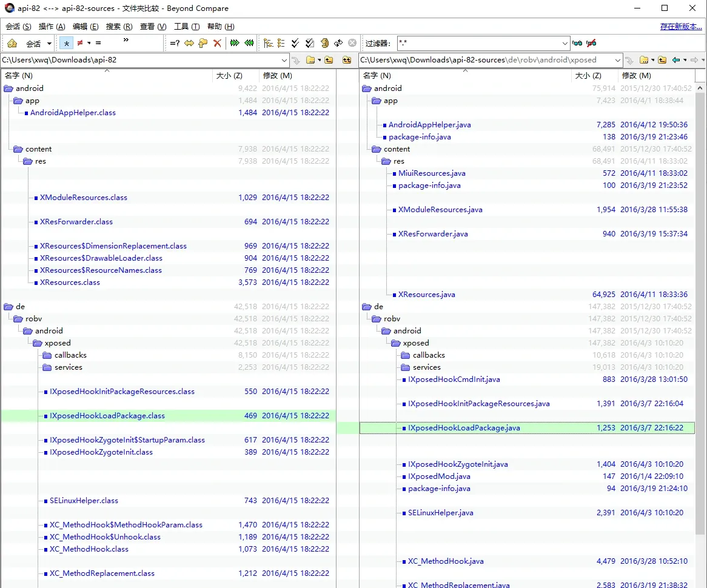Open the 会话 (S) menu

point(18,27)
